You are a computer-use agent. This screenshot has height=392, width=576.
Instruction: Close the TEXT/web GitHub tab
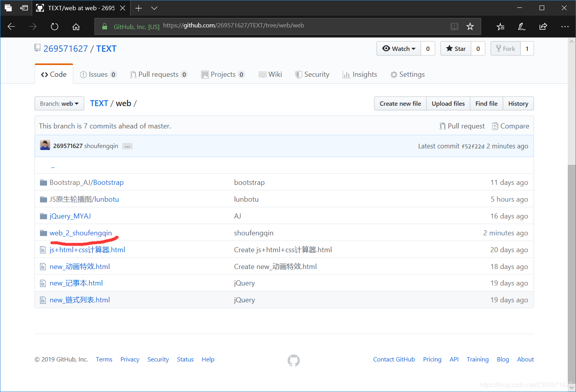pyautogui.click(x=122, y=8)
